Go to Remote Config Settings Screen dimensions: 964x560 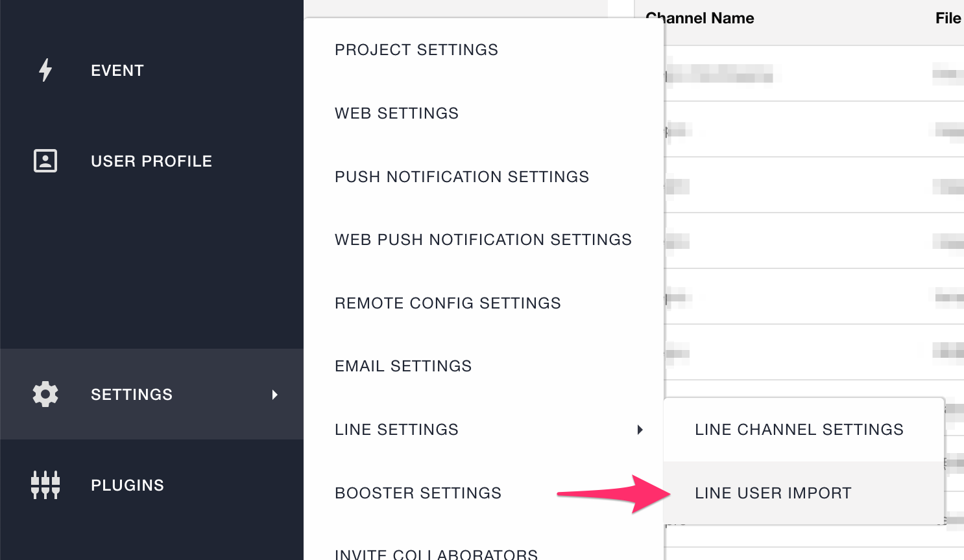448,303
